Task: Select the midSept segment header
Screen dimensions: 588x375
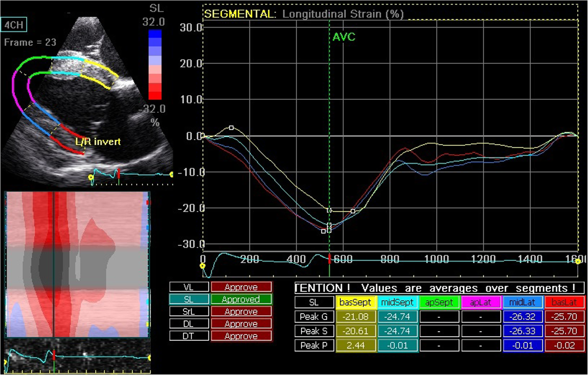Action: point(397,302)
